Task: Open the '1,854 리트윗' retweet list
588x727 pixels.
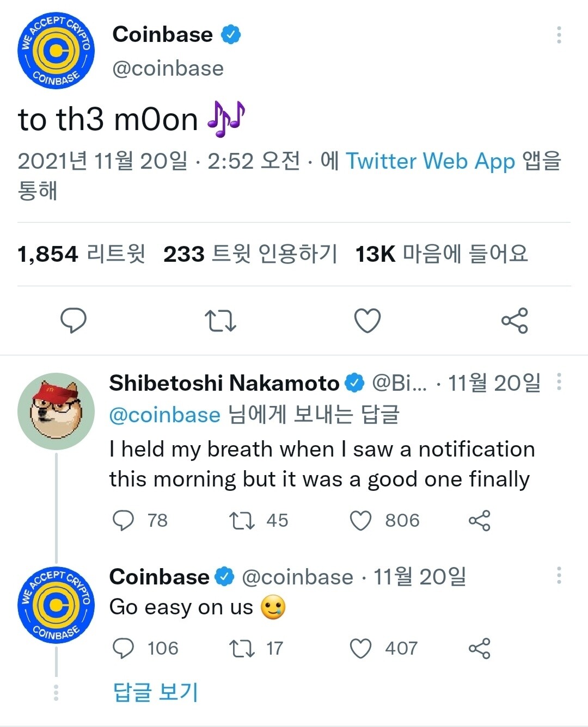Action: (81, 254)
